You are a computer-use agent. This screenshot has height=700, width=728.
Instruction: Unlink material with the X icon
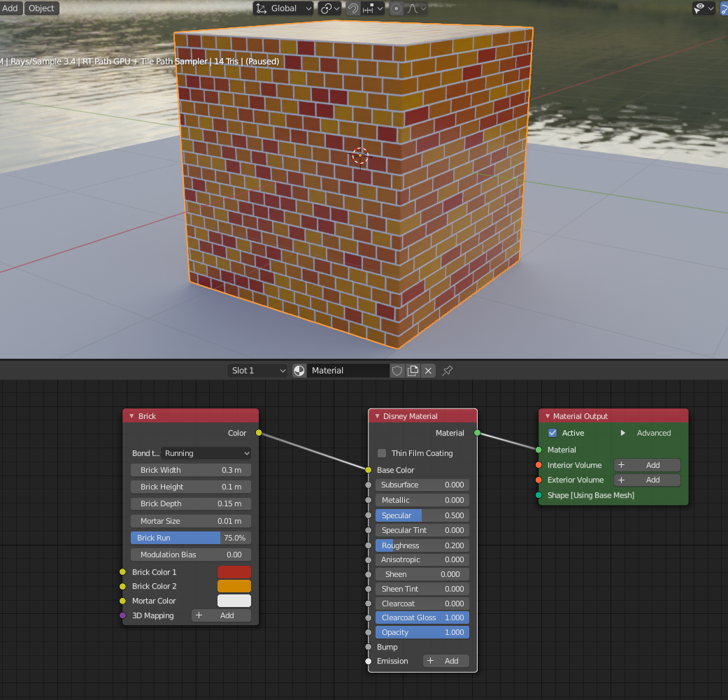429,371
